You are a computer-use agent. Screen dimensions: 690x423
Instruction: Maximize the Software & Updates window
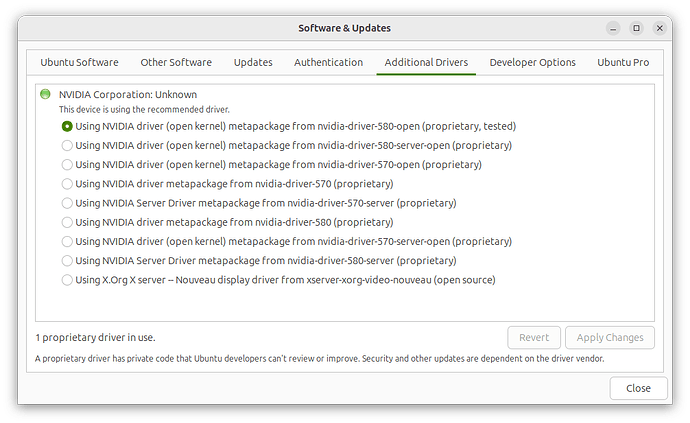click(636, 28)
